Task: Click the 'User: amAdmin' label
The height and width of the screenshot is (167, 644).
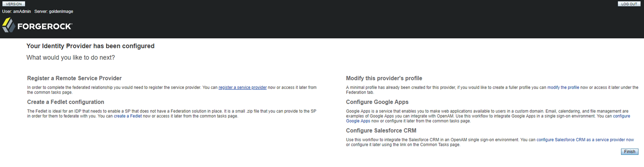Action: (17, 11)
